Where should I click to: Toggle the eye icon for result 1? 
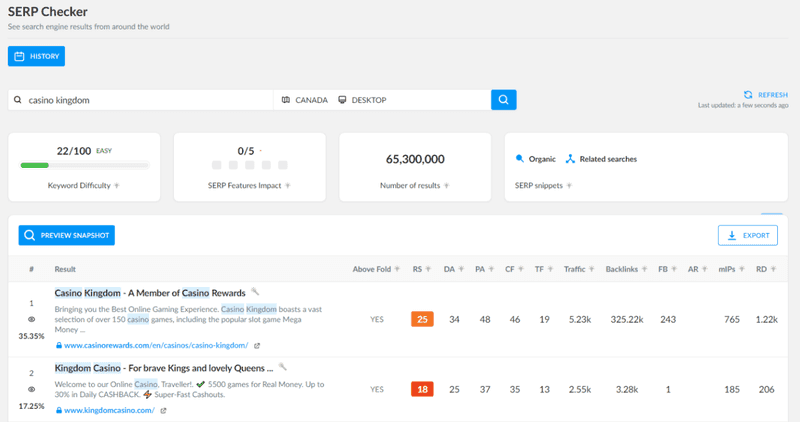31,319
